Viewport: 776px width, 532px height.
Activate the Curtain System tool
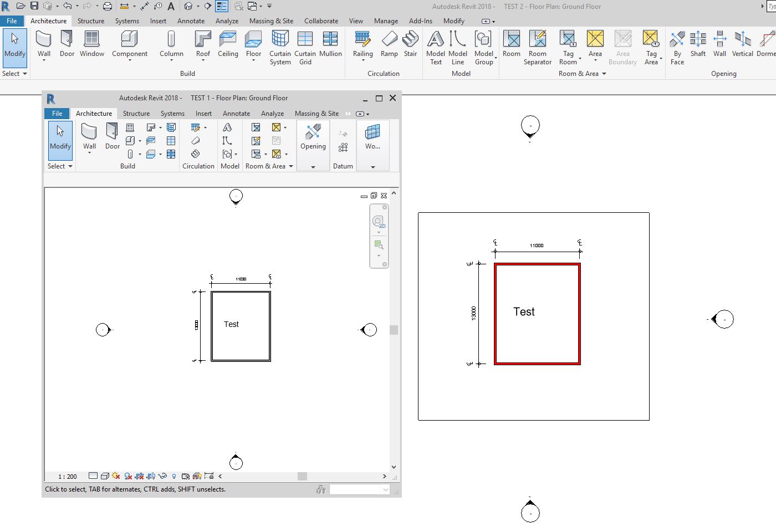tap(280, 48)
